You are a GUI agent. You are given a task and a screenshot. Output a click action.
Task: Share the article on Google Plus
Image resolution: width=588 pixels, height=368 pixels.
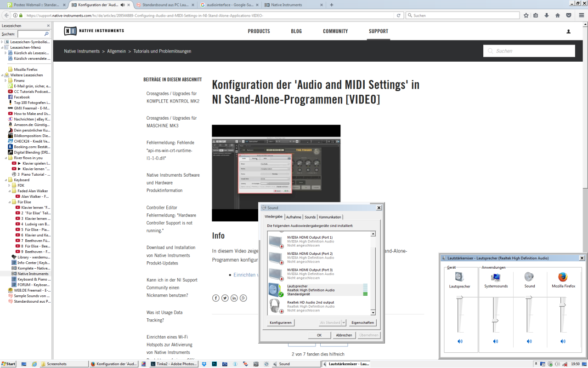click(x=243, y=298)
